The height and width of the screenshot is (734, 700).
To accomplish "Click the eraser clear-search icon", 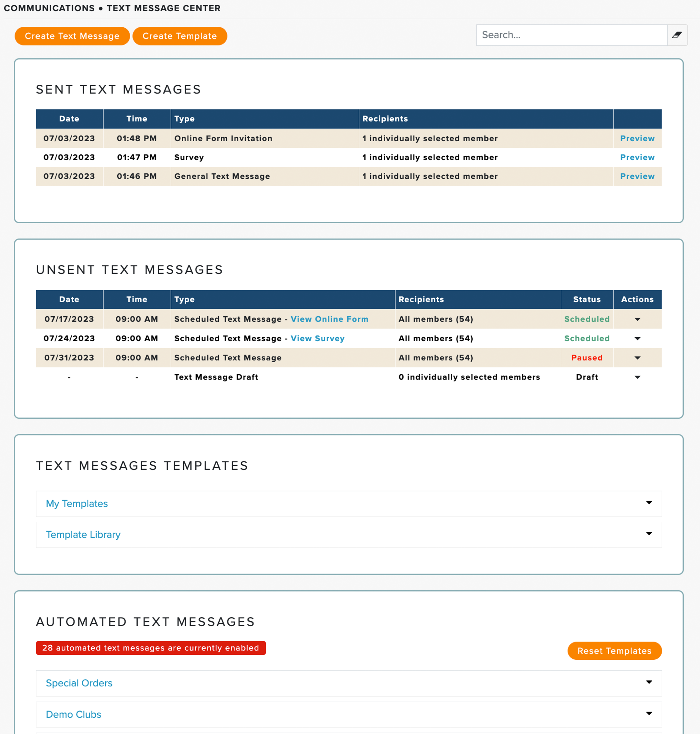I will coord(677,35).
